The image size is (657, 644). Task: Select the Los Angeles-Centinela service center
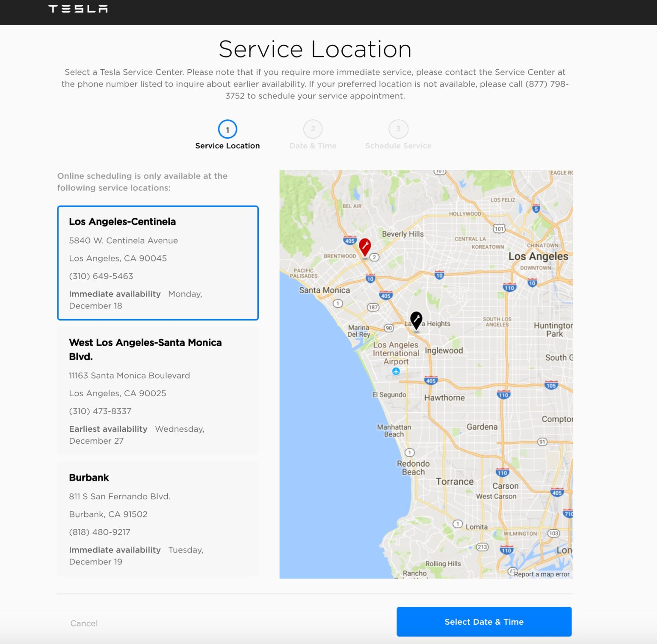click(158, 263)
